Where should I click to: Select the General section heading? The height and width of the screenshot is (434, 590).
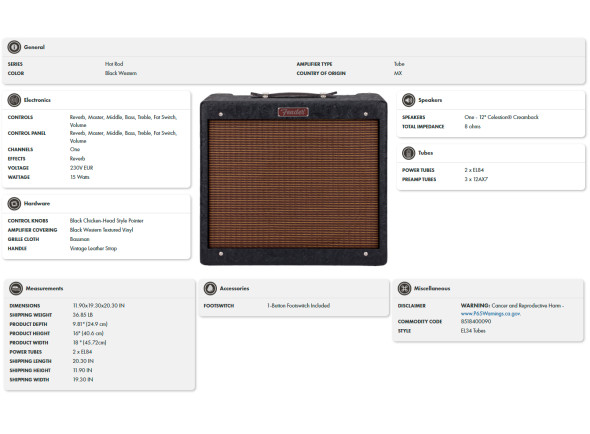coord(34,47)
